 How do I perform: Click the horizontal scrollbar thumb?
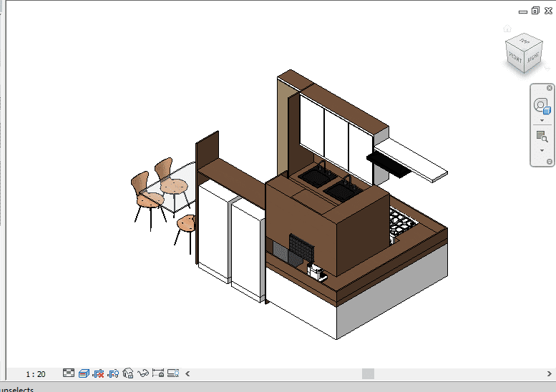pos(368,373)
